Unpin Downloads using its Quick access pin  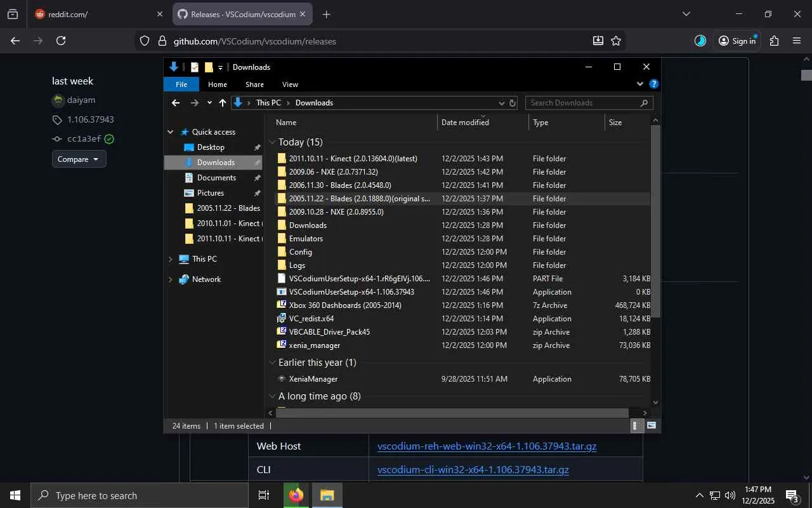[x=257, y=163]
